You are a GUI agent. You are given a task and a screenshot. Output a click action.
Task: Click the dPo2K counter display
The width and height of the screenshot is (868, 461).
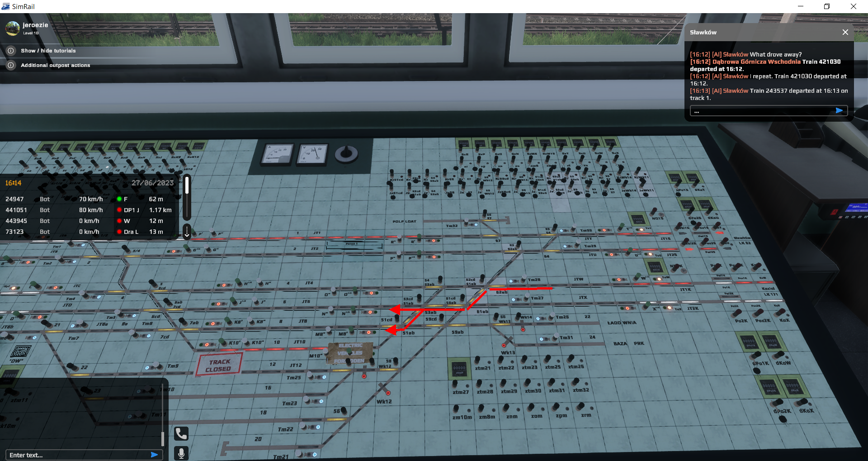(770, 388)
